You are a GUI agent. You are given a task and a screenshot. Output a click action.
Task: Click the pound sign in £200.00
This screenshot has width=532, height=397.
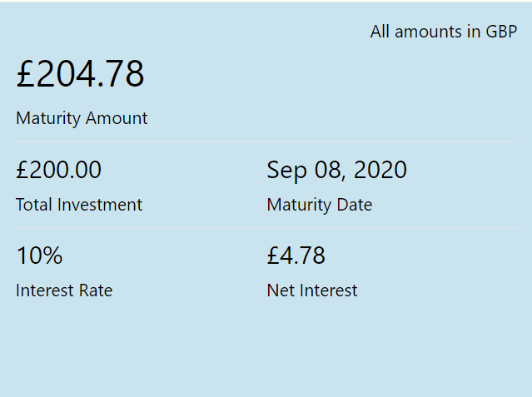click(22, 170)
